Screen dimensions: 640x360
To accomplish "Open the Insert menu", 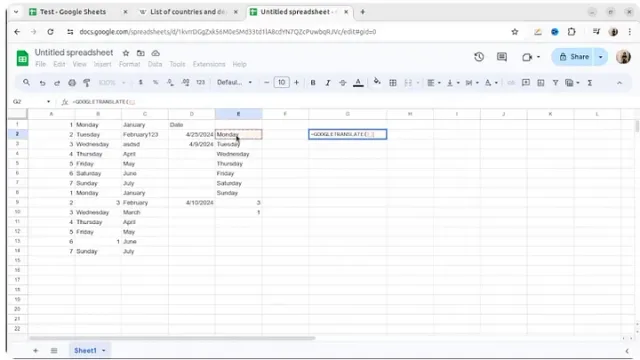I will click(x=102, y=64).
